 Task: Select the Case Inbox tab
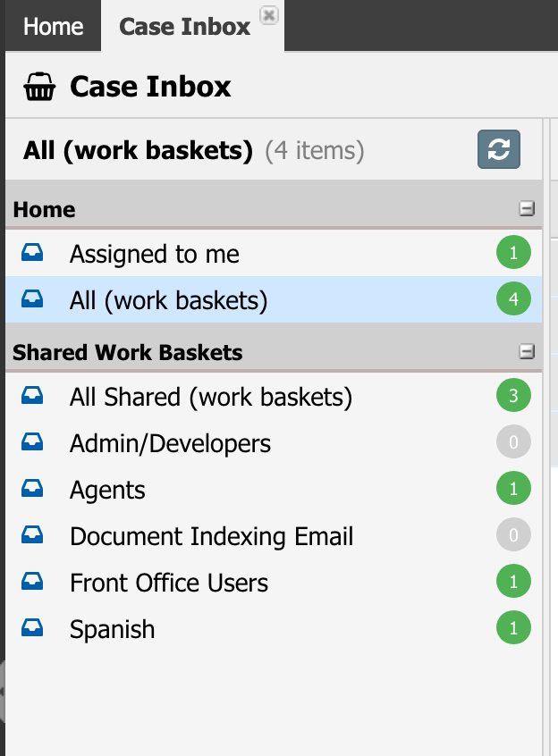tap(185, 26)
